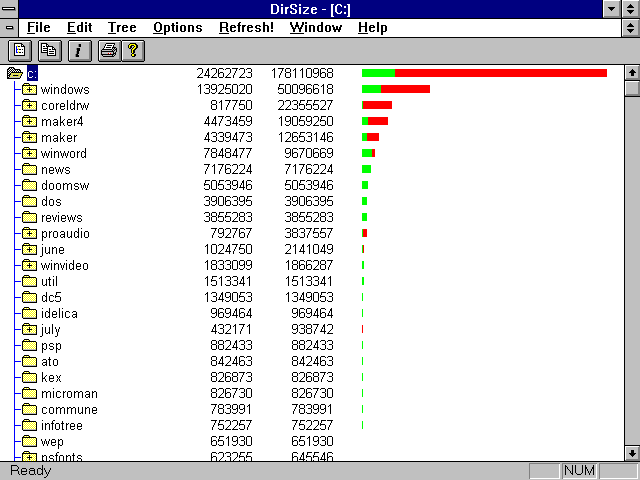Click the first toolbar button with document icon
The height and width of the screenshot is (480, 640).
point(20,49)
